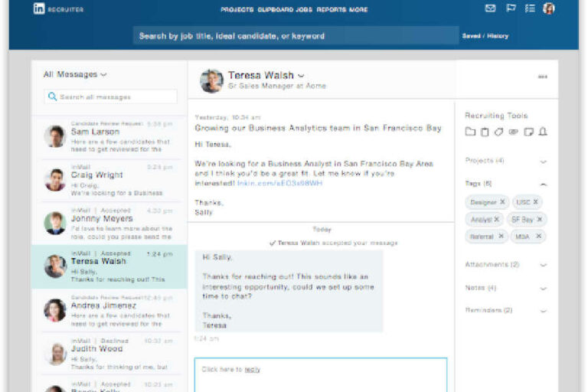Screen dimensions: 588x392
Task: Open the flag notifications icon
Action: [x=511, y=8]
